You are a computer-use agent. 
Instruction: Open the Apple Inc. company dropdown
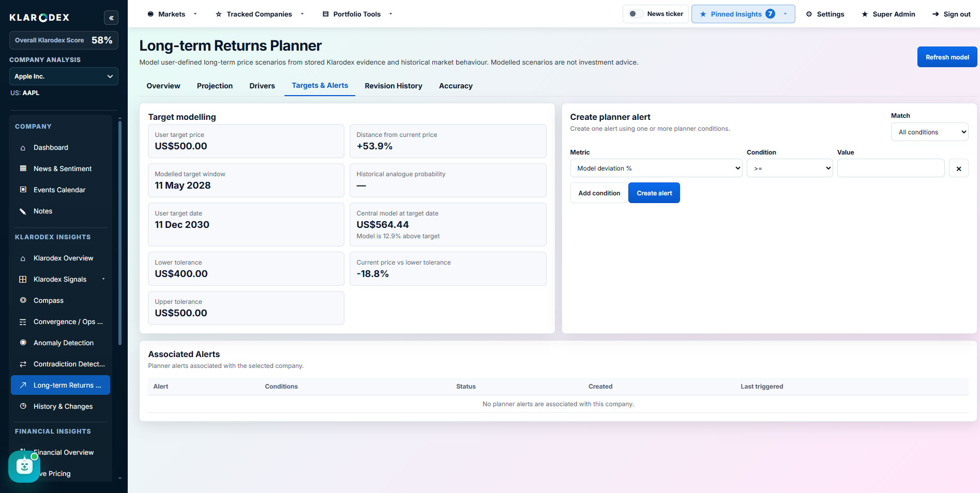(x=64, y=76)
